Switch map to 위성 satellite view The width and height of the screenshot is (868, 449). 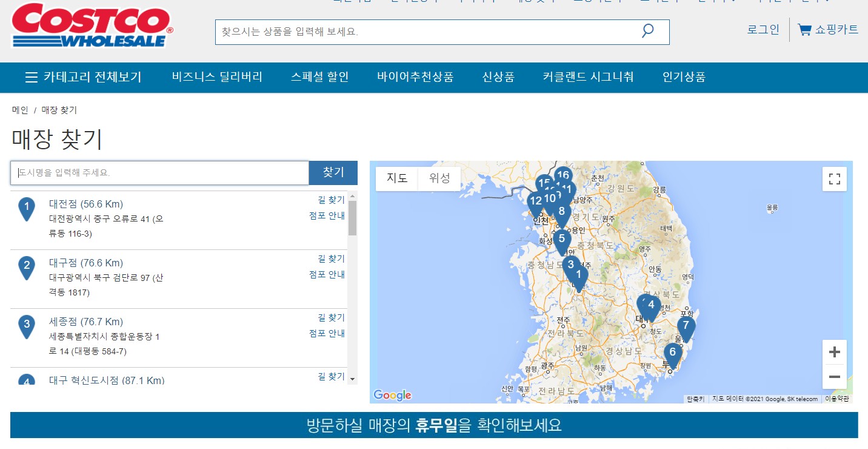(x=439, y=178)
